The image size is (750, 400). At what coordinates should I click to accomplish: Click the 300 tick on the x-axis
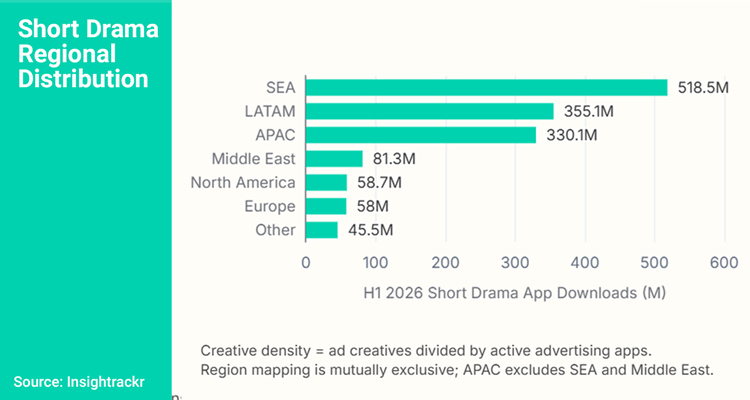(x=515, y=263)
